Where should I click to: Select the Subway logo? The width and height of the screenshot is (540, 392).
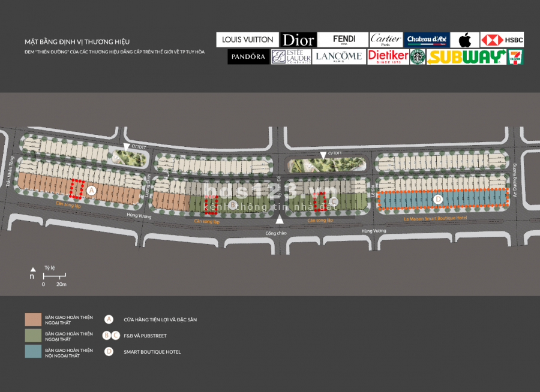pyautogui.click(x=466, y=57)
